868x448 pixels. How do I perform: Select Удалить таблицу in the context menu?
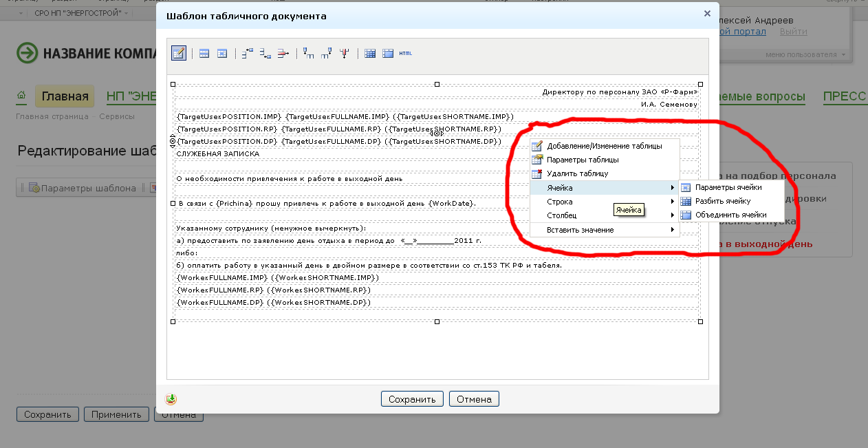pos(577,173)
